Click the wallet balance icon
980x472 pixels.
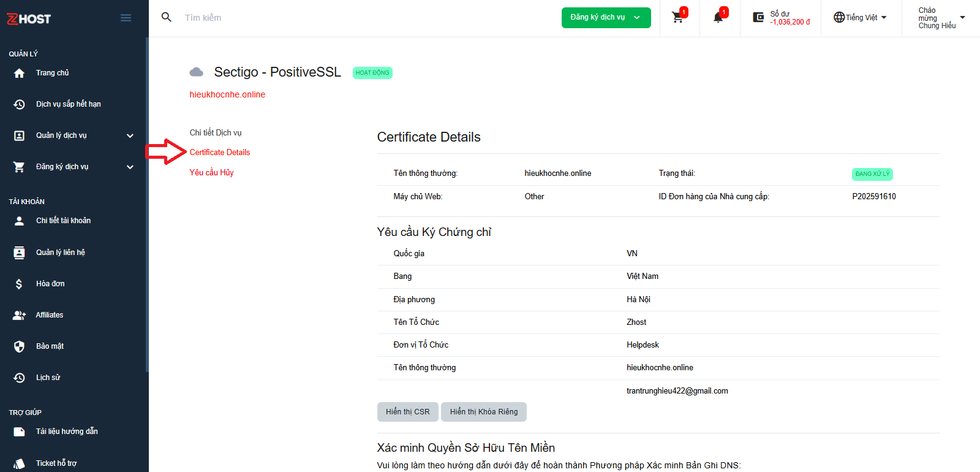coord(758,17)
